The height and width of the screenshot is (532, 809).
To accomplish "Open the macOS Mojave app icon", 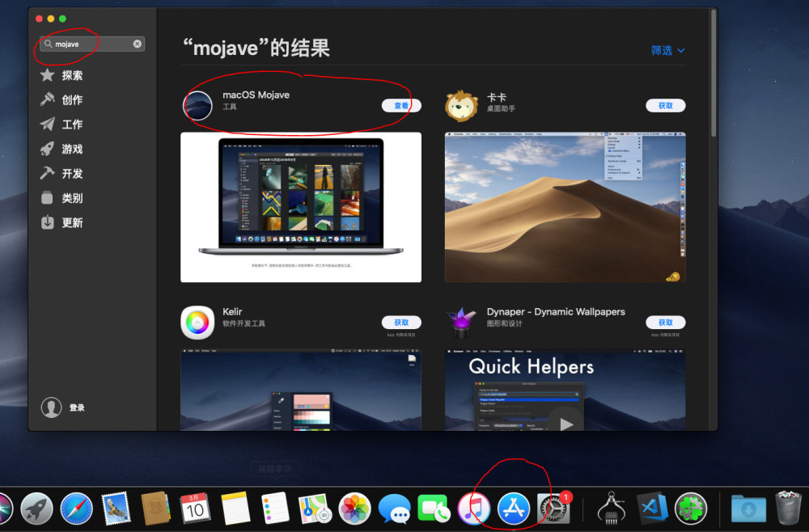I will pyautogui.click(x=197, y=105).
